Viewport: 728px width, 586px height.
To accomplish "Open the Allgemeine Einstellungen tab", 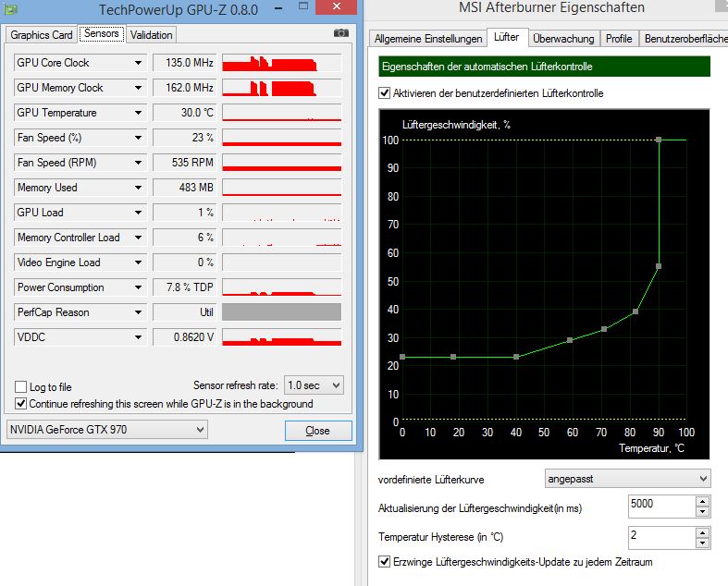I will pyautogui.click(x=428, y=39).
